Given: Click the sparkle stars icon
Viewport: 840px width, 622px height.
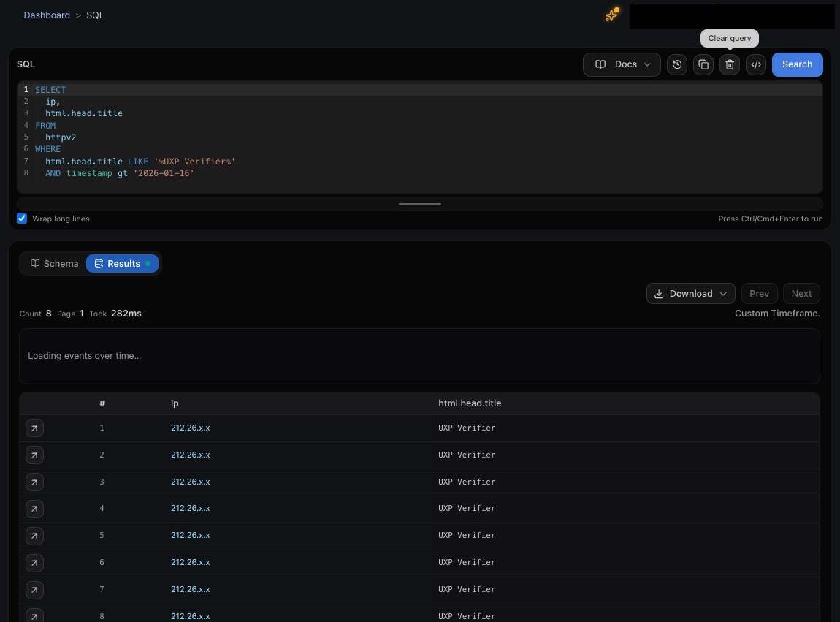Looking at the screenshot, I should click(x=612, y=15).
